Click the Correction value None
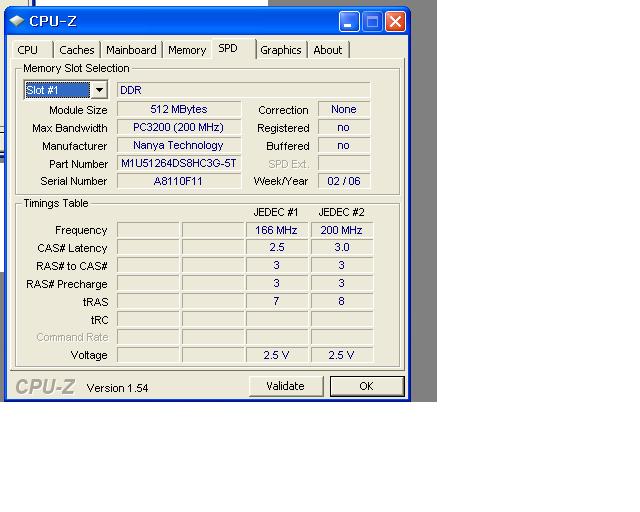Screen dimensions: 640x512 pos(344,109)
